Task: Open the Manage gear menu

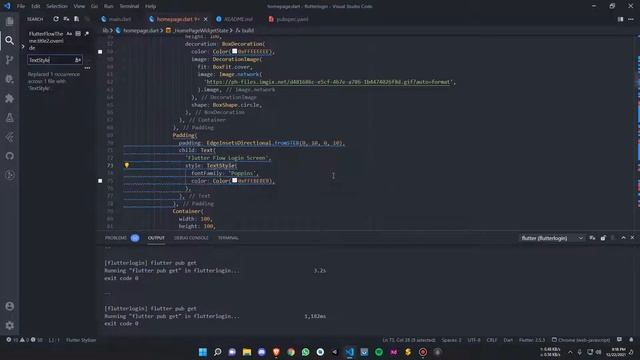Action: (x=9, y=325)
